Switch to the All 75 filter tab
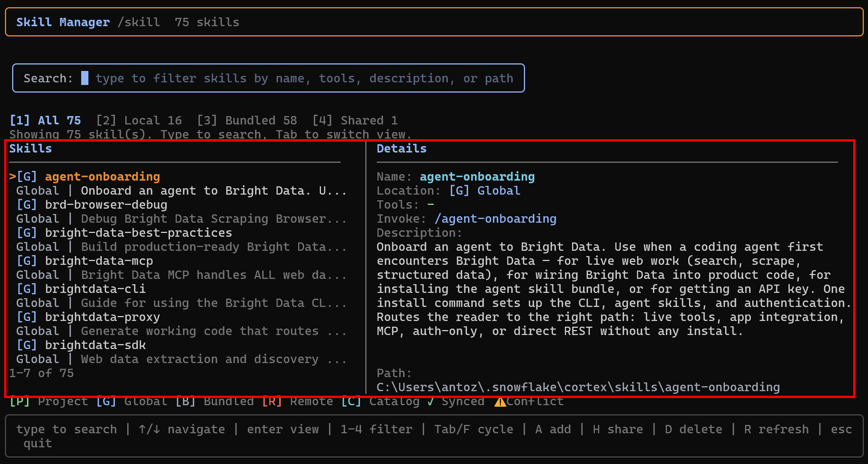The image size is (868, 464). coord(45,121)
